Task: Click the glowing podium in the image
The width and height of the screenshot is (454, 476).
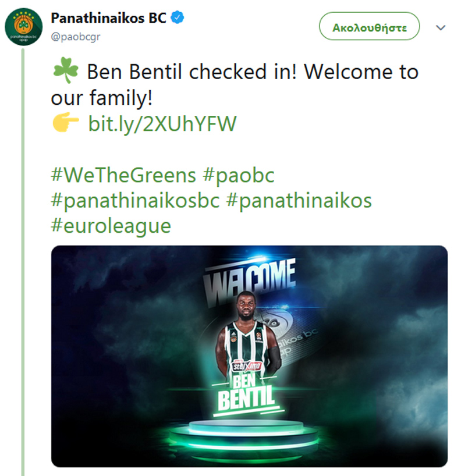Action: (x=245, y=439)
